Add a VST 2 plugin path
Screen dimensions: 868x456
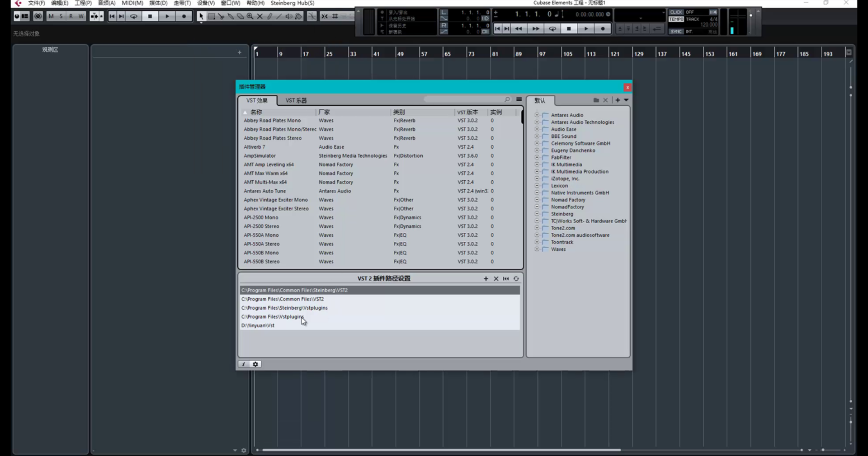click(486, 279)
